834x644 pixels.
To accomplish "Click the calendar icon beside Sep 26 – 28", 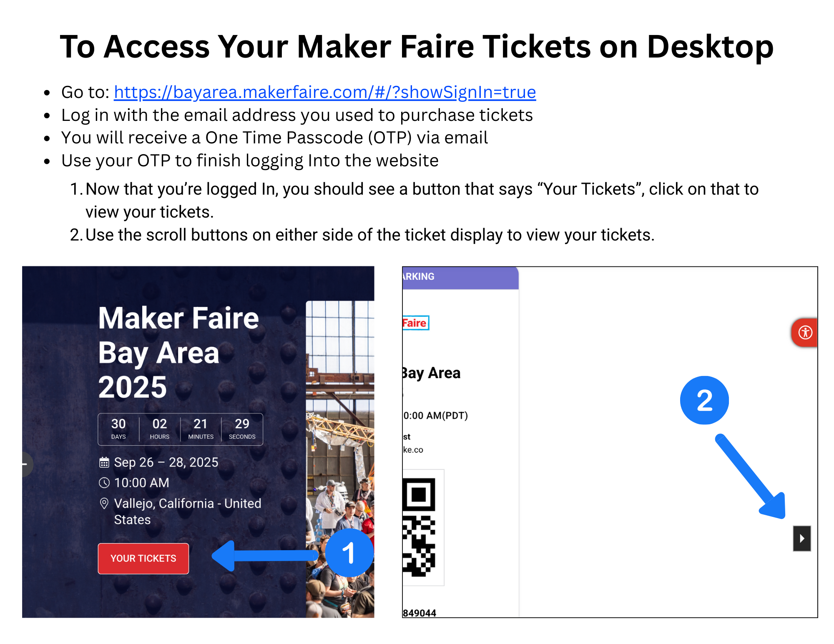I will click(x=104, y=462).
